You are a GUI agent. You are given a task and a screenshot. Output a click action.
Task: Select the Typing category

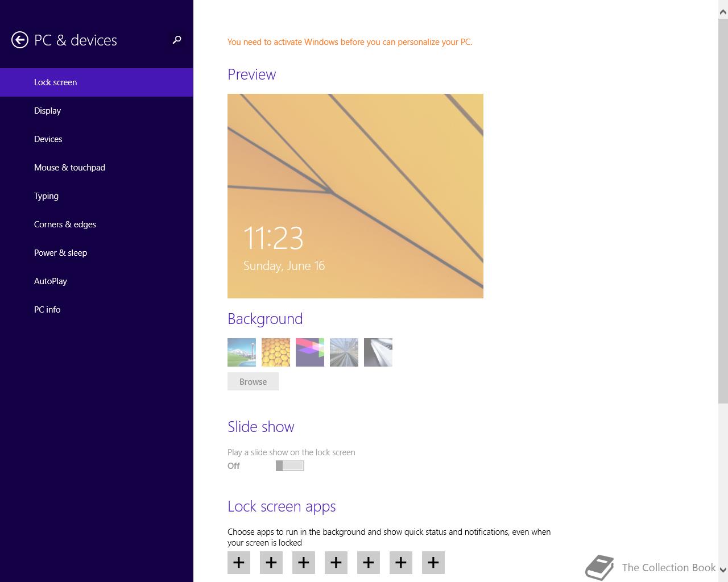pos(97,196)
